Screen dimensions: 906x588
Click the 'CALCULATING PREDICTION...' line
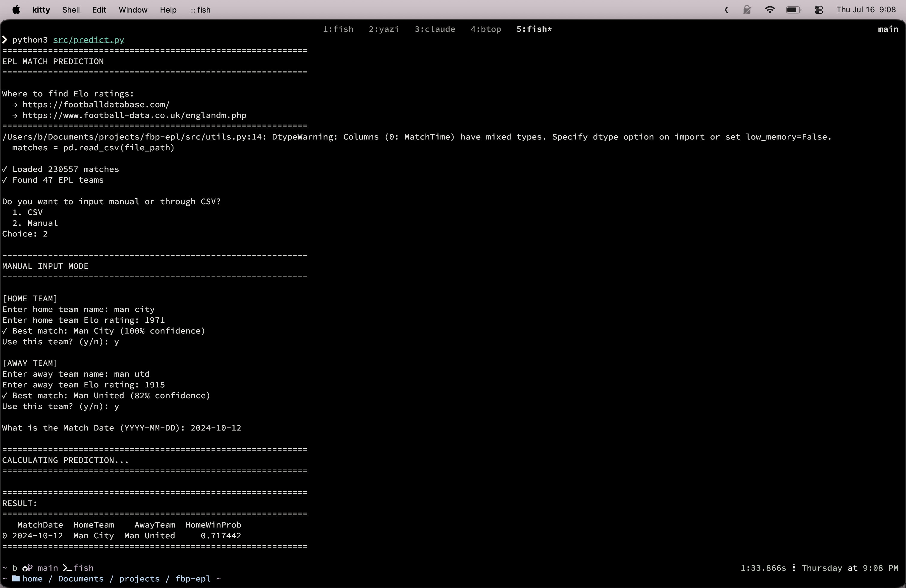point(66,460)
